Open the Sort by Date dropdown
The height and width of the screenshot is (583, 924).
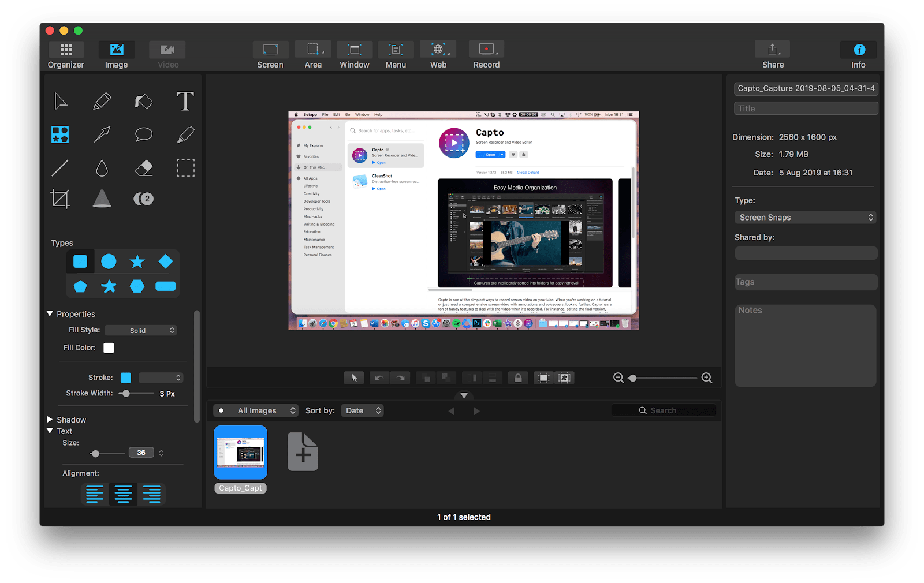click(362, 410)
